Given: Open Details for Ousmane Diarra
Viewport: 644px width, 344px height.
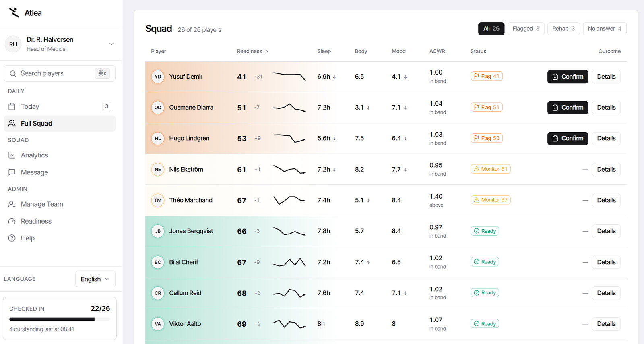Looking at the screenshot, I should 606,107.
